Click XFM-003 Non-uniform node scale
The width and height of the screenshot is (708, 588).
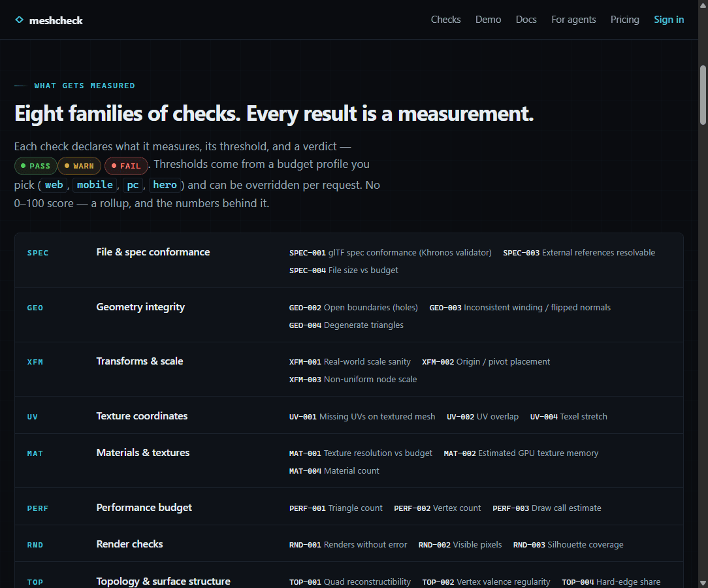pyautogui.click(x=353, y=380)
